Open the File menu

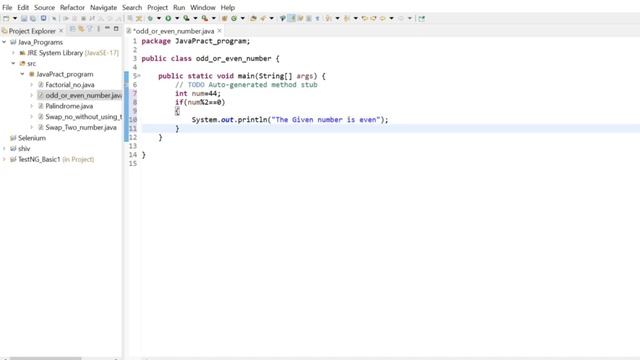click(7, 7)
